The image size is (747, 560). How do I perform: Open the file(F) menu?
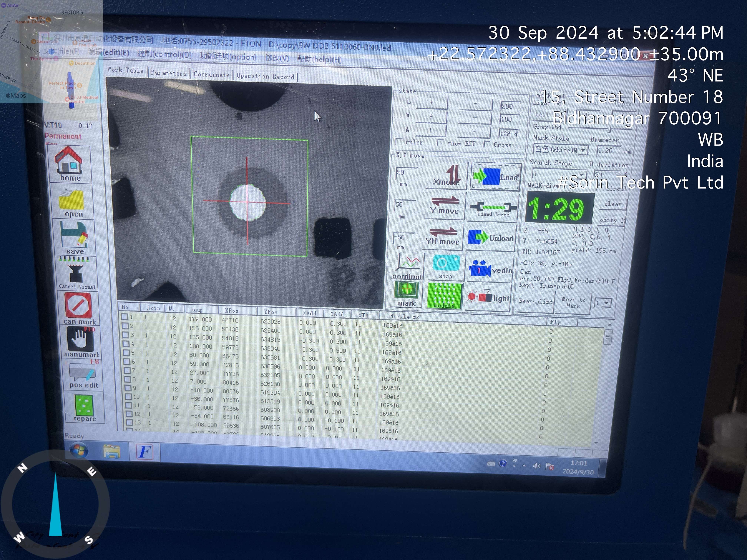pyautogui.click(x=62, y=51)
